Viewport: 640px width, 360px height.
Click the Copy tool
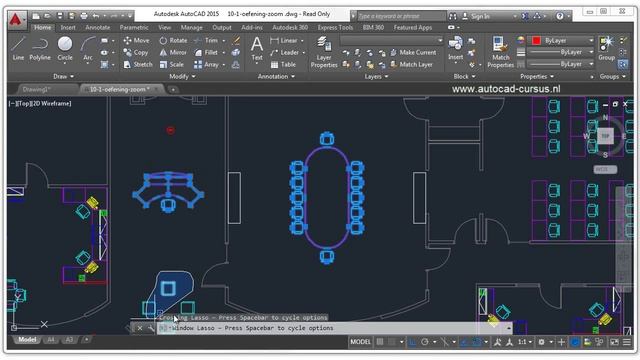pos(136,53)
